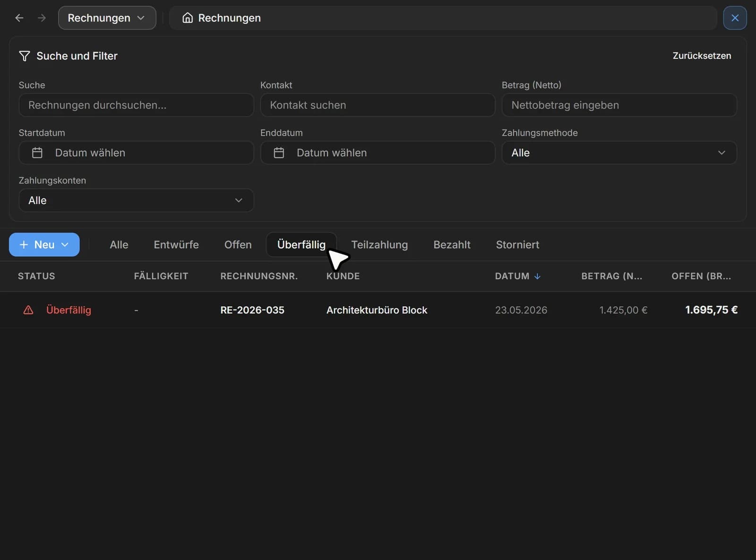Click Zurücksetzen to reset filters
The image size is (756, 560).
[x=702, y=56]
